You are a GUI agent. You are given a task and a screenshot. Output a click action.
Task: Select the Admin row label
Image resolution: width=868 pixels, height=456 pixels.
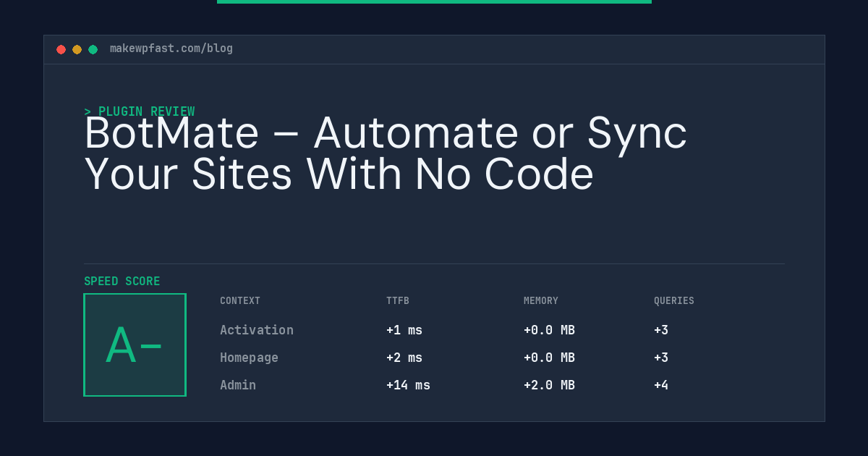pyautogui.click(x=238, y=385)
